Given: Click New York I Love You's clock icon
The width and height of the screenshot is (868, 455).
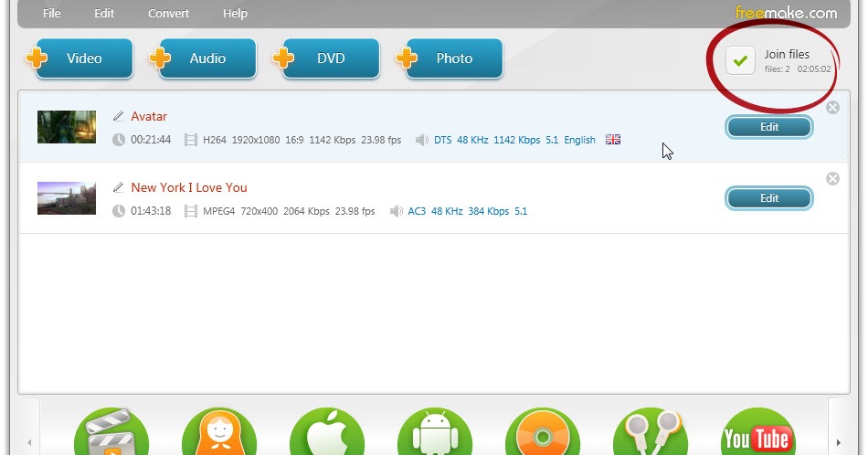Looking at the screenshot, I should pos(119,211).
